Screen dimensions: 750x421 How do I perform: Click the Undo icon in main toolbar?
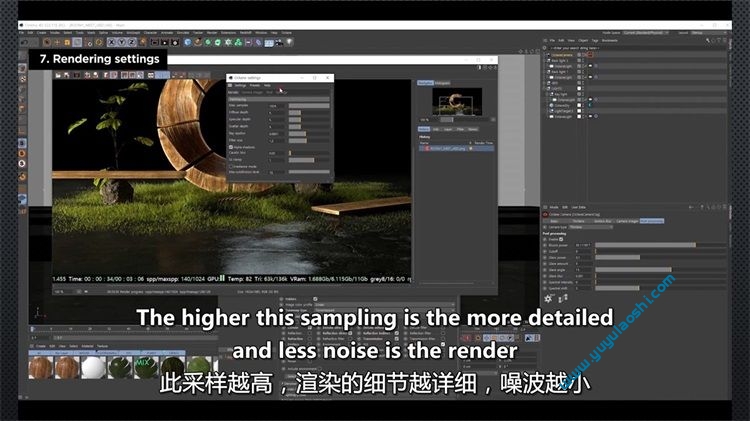pyautogui.click(x=24, y=42)
